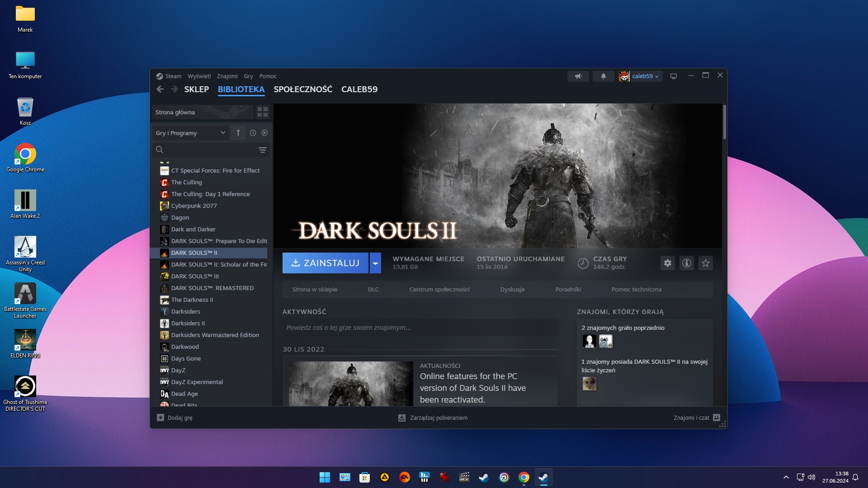Switch library to grid collections view
Viewport: 868px width, 488px height.
tap(262, 112)
